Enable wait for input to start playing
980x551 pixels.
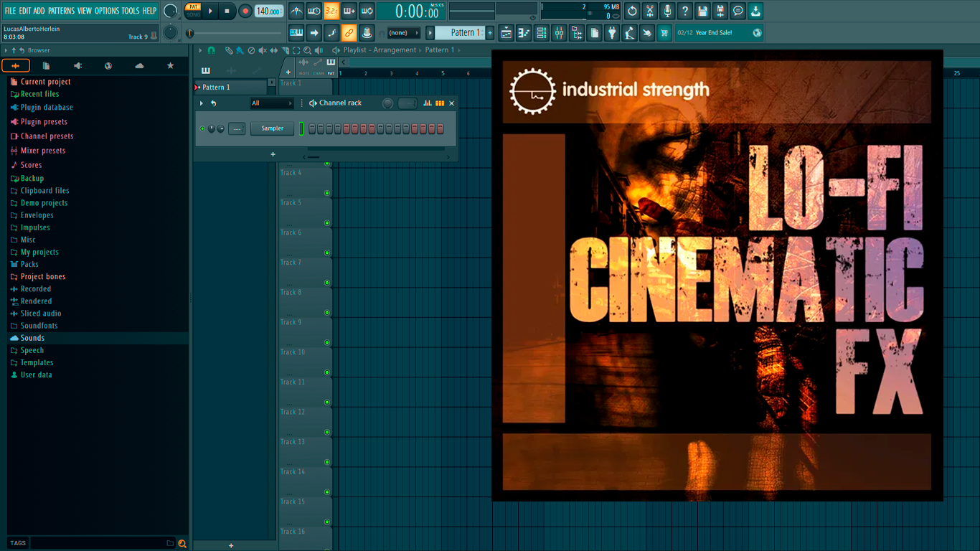click(x=314, y=11)
